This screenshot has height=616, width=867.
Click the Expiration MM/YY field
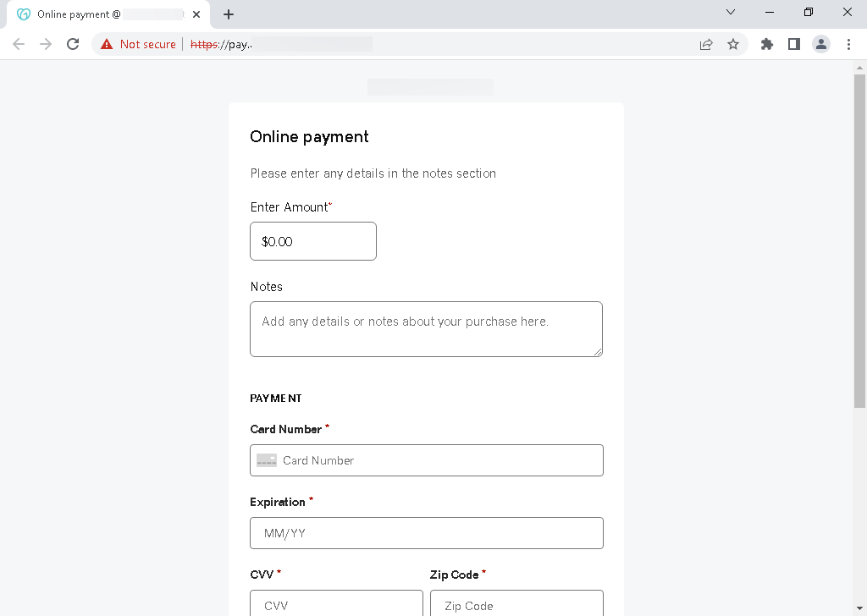point(427,533)
